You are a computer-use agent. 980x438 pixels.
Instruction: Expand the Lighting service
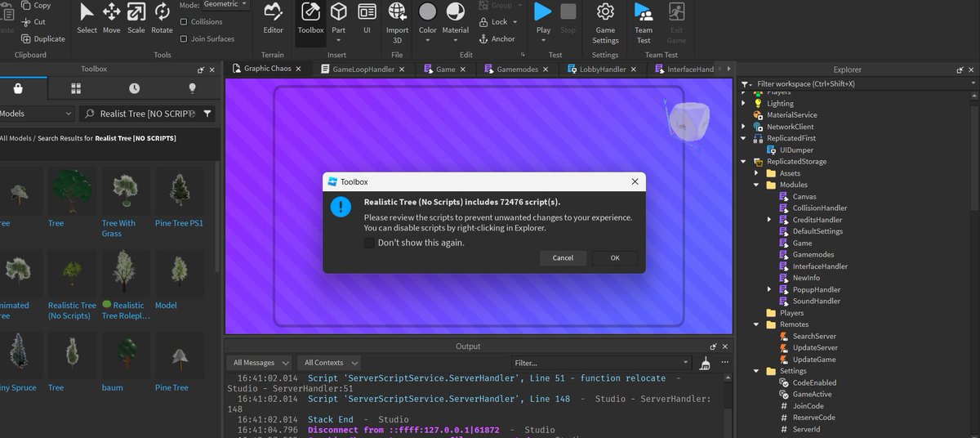[744, 104]
